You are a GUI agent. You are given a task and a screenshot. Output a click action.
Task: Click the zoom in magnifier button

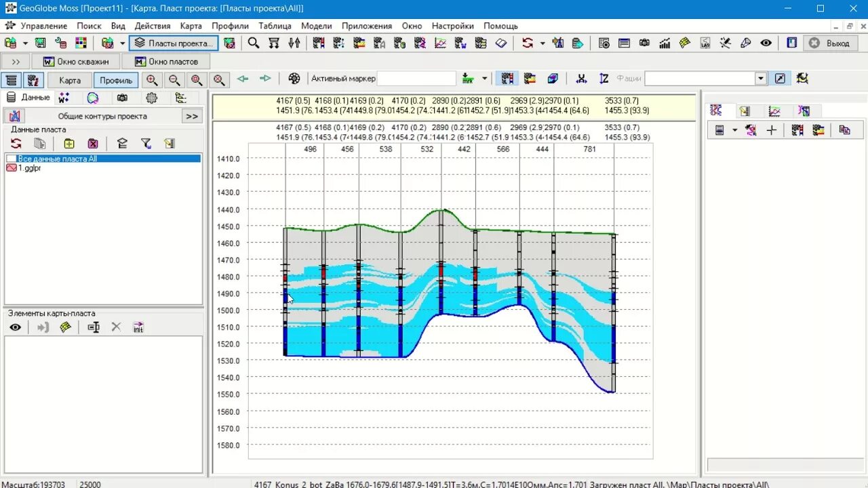152,79
